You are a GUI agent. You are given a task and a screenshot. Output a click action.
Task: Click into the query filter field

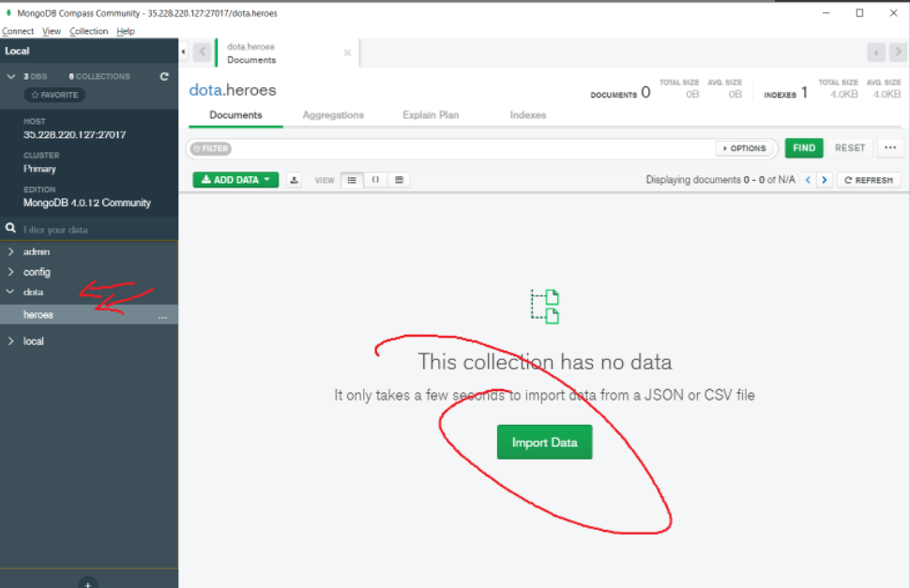tap(473, 148)
